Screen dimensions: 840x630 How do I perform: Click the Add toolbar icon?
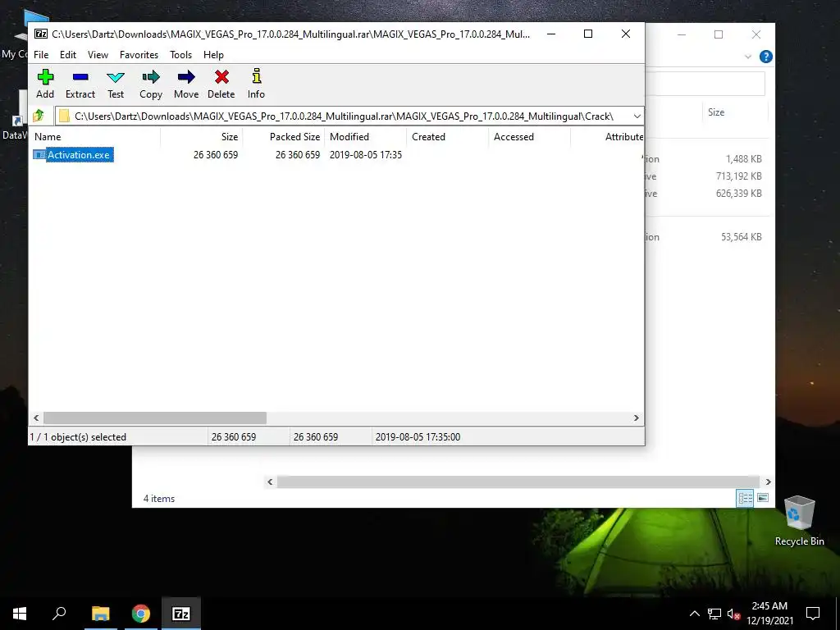(45, 77)
